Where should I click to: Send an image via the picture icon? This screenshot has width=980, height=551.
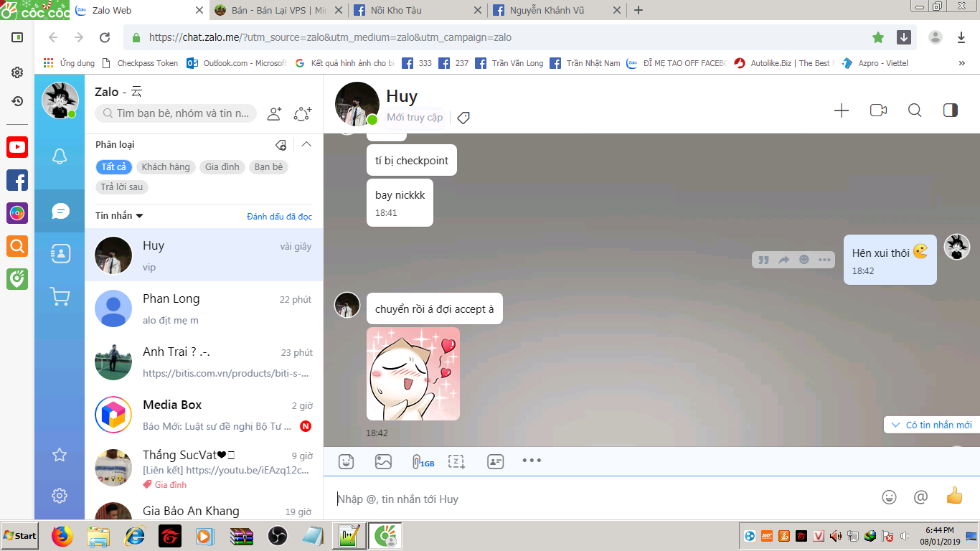tap(383, 461)
